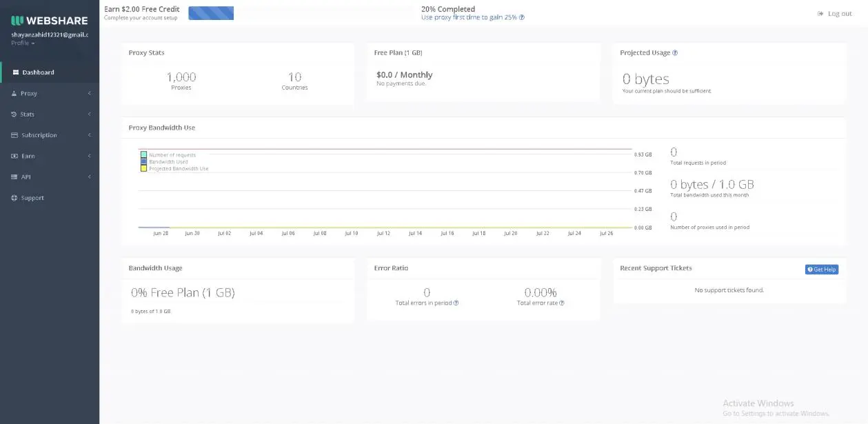The height and width of the screenshot is (424, 868).
Task: Expand the Proxy menu chevron
Action: pos(88,93)
